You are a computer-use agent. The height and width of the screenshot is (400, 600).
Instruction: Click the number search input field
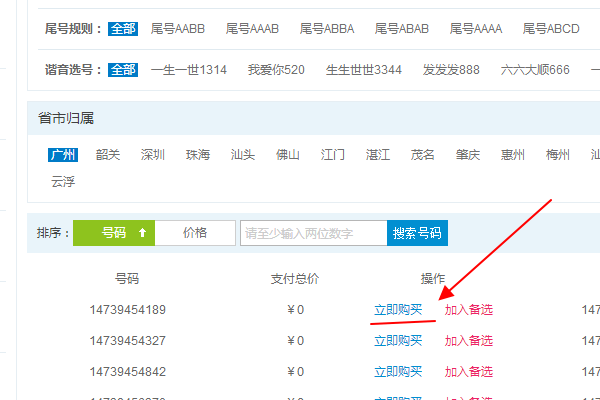point(313,233)
